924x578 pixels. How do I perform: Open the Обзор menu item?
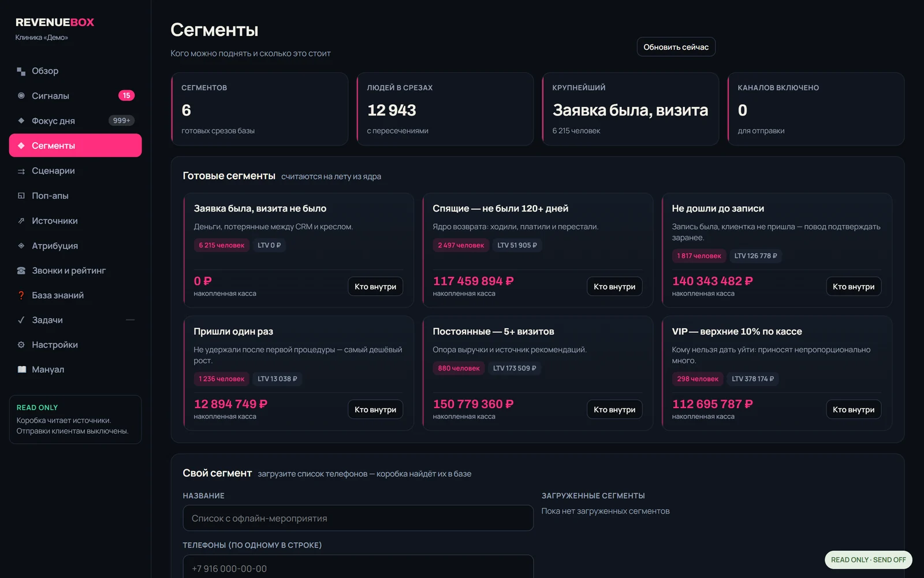coord(75,71)
